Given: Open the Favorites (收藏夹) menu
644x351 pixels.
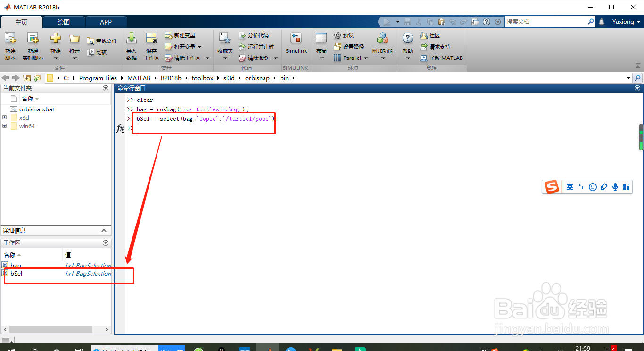Looking at the screenshot, I should (x=225, y=46).
